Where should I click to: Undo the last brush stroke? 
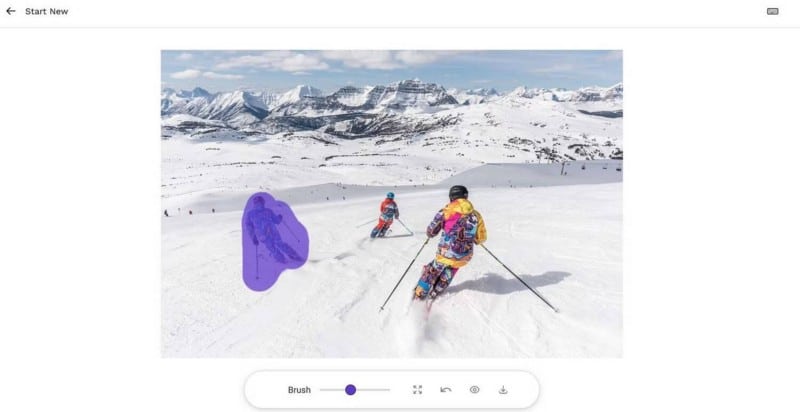click(445, 390)
